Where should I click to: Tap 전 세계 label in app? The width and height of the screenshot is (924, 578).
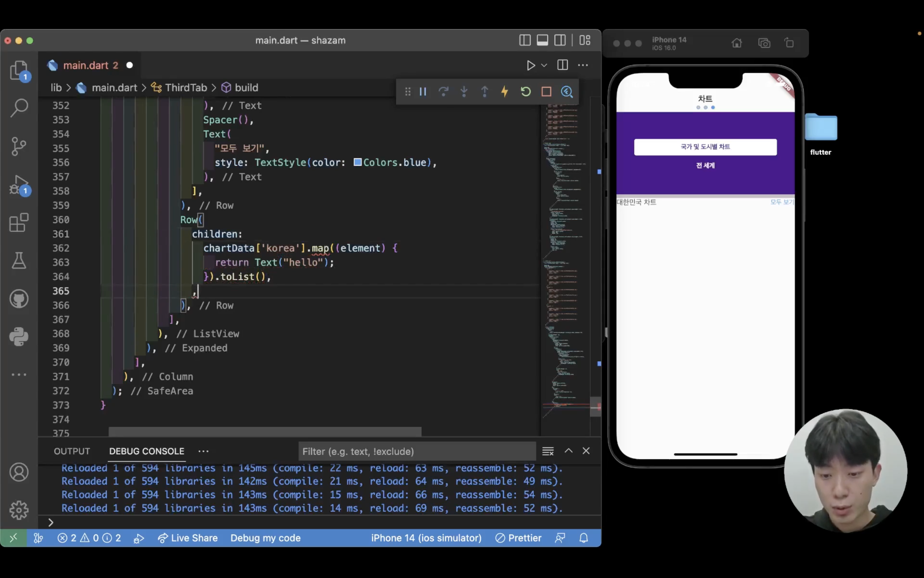(x=705, y=165)
